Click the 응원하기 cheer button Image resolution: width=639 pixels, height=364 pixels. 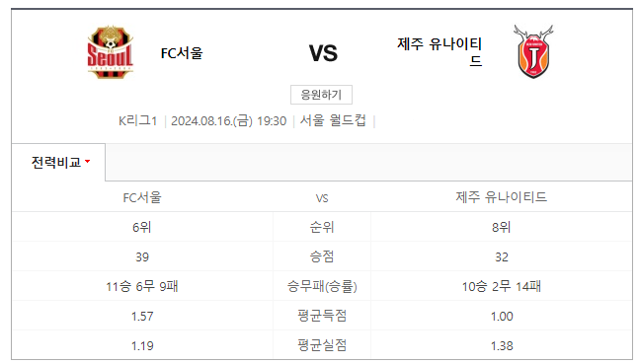click(x=321, y=95)
